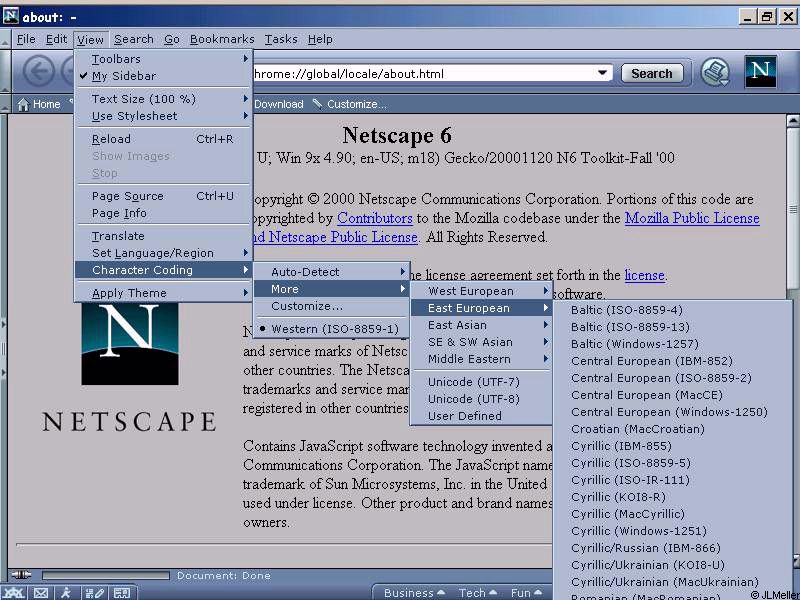Launch Instant Messenger running-man icon
Screen dimensions: 800x600
[x=66, y=593]
